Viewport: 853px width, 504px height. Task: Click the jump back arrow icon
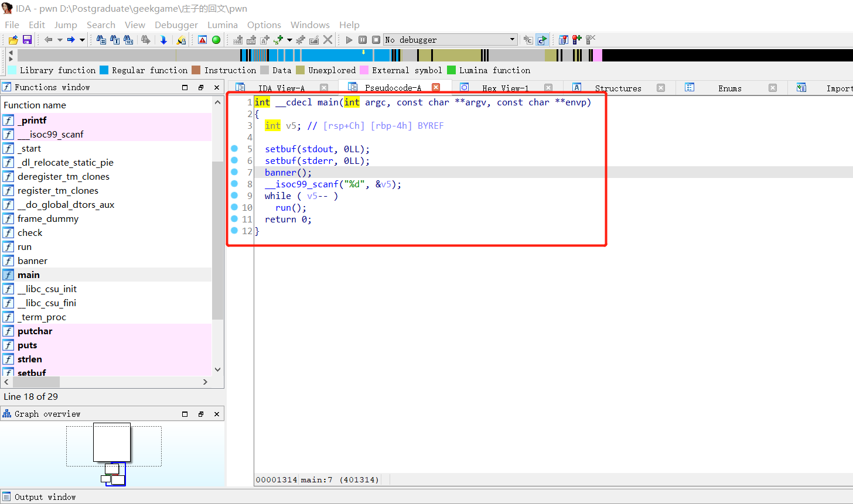click(49, 40)
